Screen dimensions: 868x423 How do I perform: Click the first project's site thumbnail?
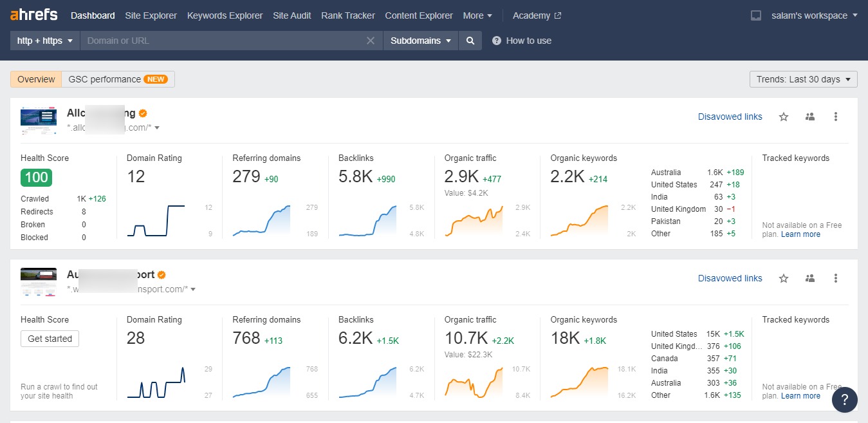coord(38,120)
